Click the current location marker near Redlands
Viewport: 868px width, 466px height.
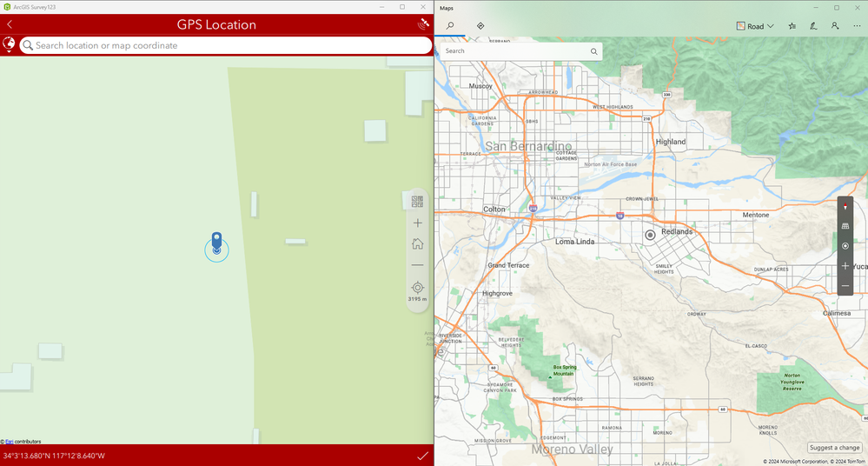pyautogui.click(x=650, y=235)
